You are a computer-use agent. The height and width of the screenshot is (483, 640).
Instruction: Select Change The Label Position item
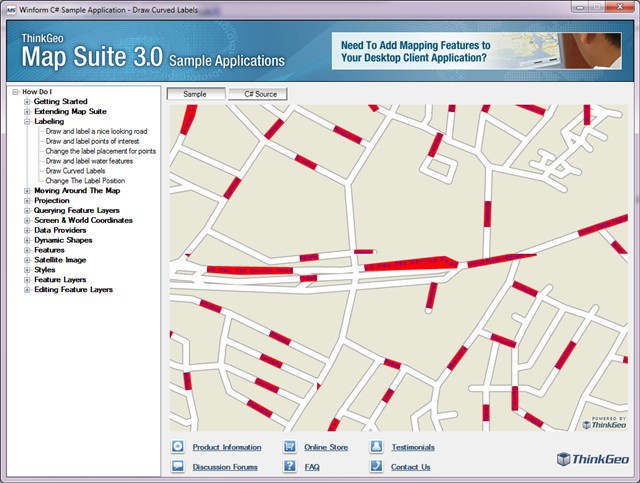(x=88, y=181)
